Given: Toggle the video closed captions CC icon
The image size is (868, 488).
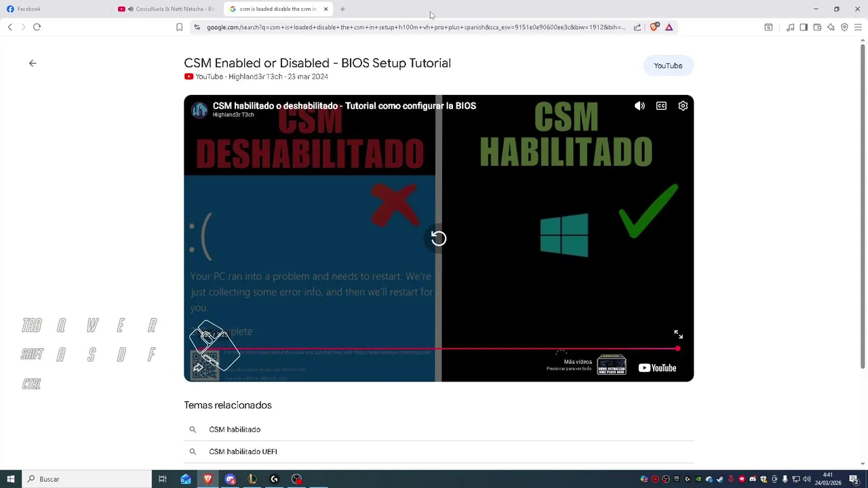Looking at the screenshot, I should (x=661, y=106).
